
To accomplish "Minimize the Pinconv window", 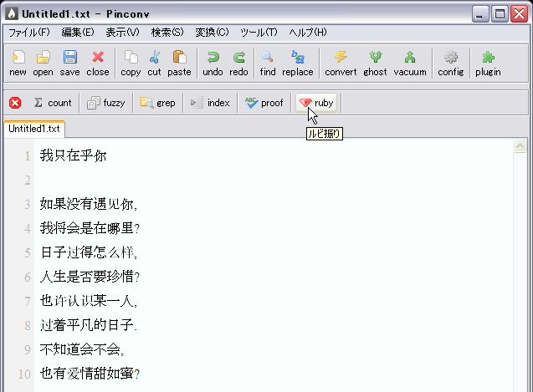I will 480,14.
